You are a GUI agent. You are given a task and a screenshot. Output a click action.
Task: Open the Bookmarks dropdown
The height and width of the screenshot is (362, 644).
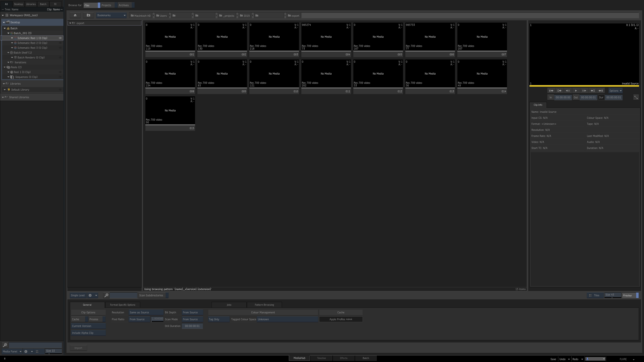111,15
